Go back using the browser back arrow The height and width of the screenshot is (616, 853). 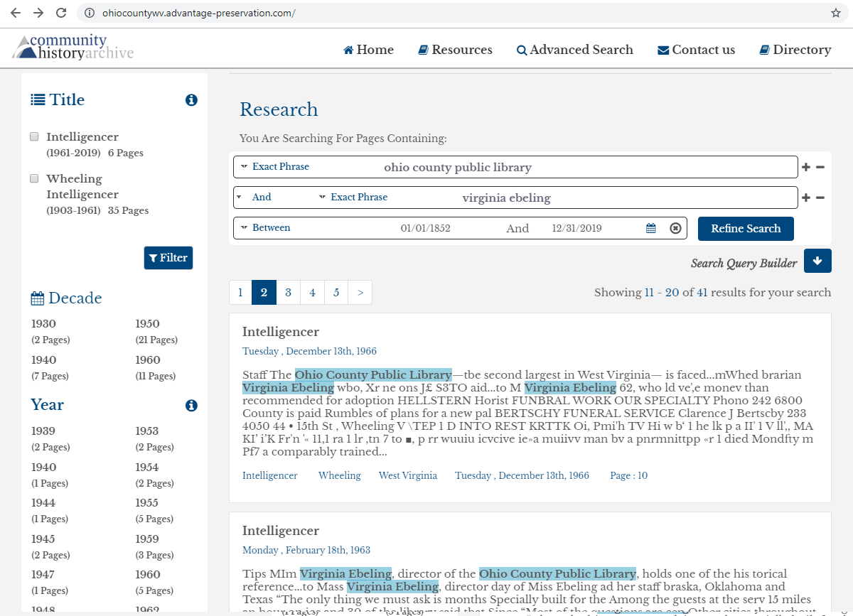tap(16, 13)
